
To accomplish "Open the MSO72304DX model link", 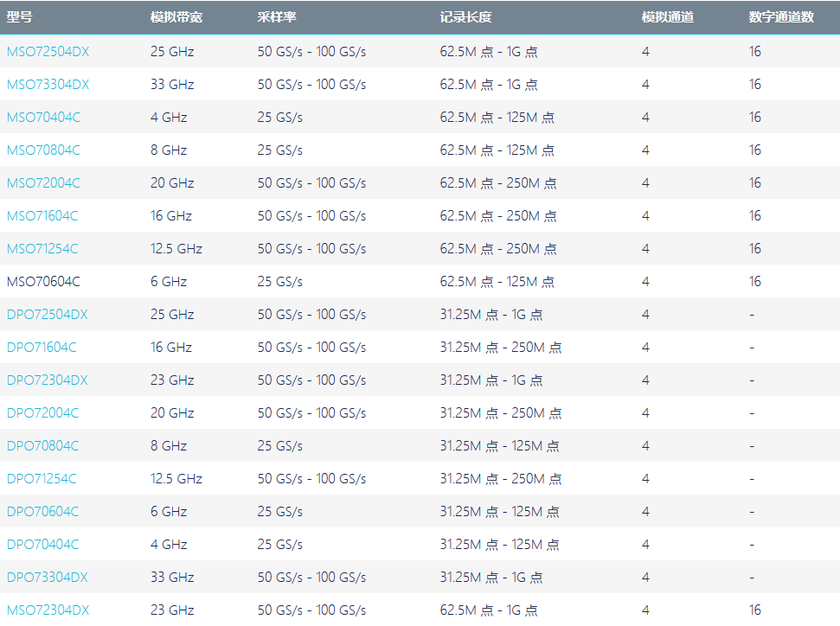I will coord(48,610).
